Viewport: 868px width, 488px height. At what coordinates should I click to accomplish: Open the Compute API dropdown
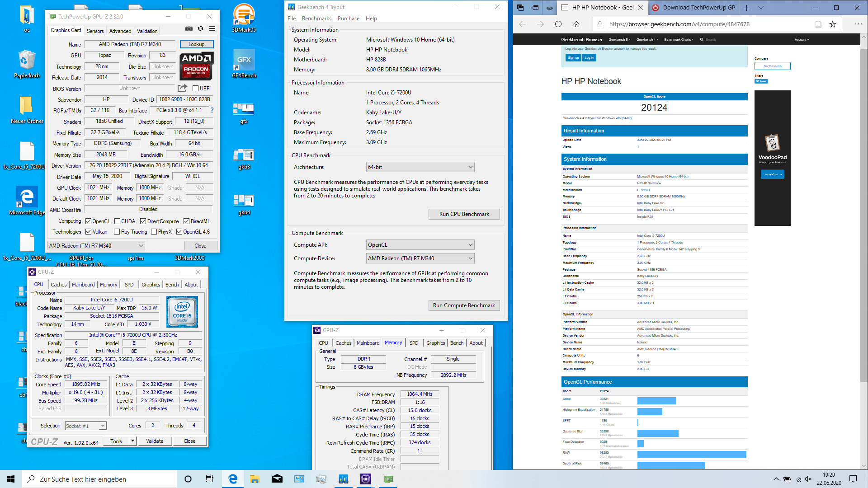click(x=420, y=245)
